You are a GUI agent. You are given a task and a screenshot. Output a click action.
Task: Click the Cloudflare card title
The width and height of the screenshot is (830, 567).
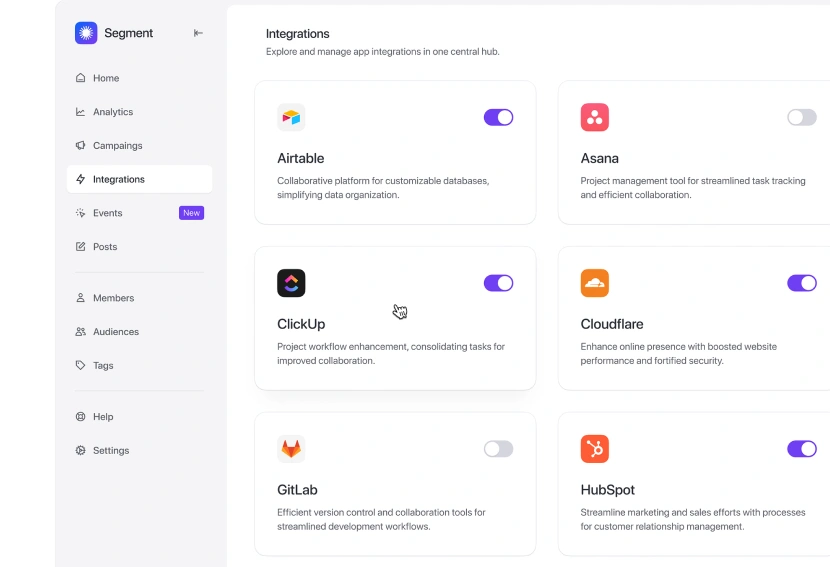point(611,324)
